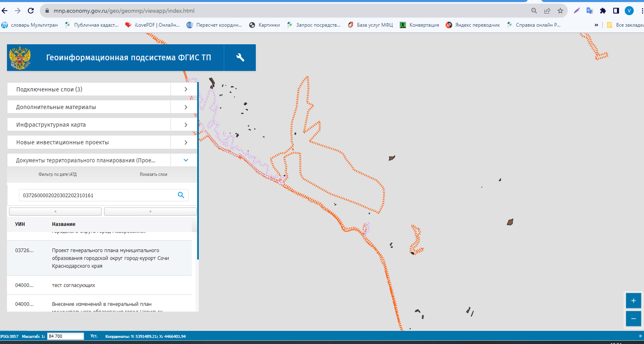
Task: Open the Google Translate extension
Action: click(590, 11)
